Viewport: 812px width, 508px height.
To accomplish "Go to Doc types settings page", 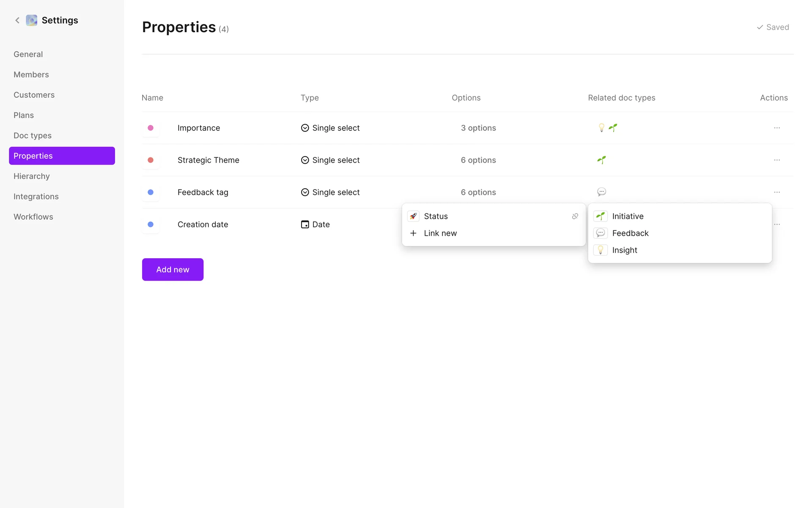I will [33, 135].
